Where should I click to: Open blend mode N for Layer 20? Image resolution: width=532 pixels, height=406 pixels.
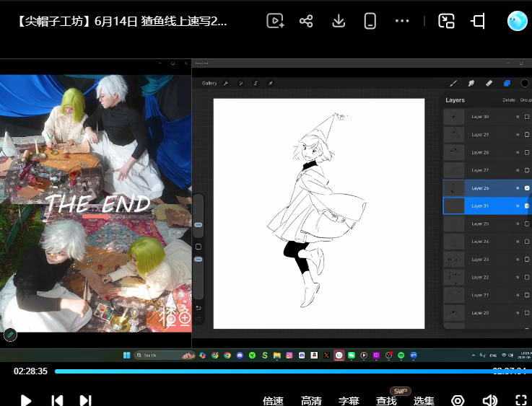(x=518, y=313)
